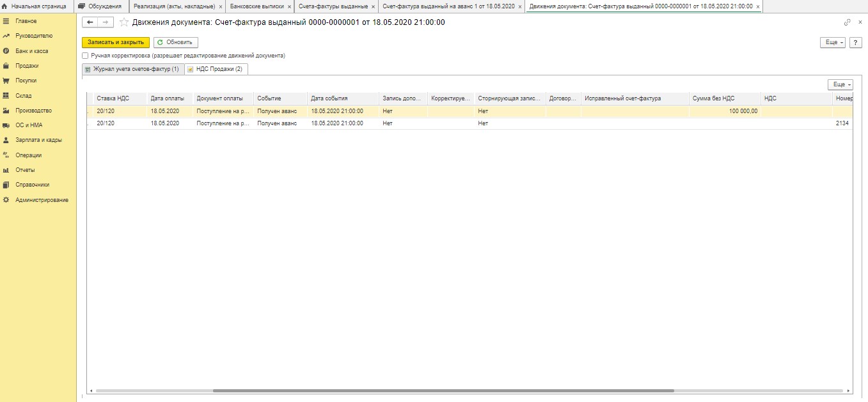Open the Администрирование gear section

[42, 200]
